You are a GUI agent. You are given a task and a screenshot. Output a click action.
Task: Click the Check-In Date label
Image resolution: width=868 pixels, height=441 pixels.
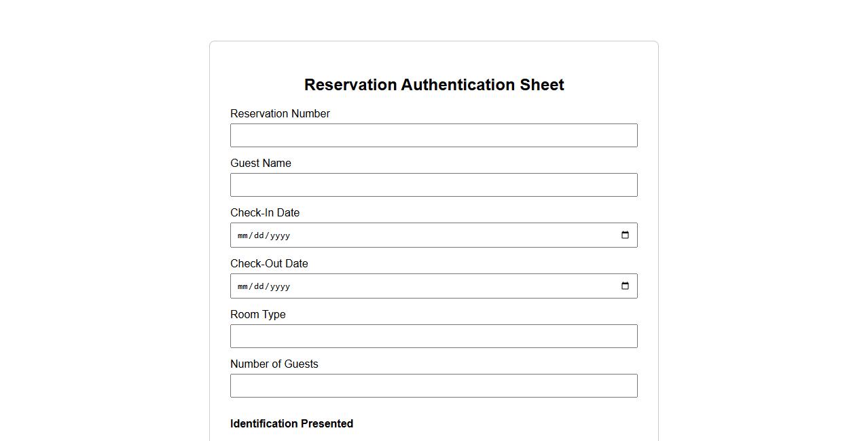click(265, 213)
